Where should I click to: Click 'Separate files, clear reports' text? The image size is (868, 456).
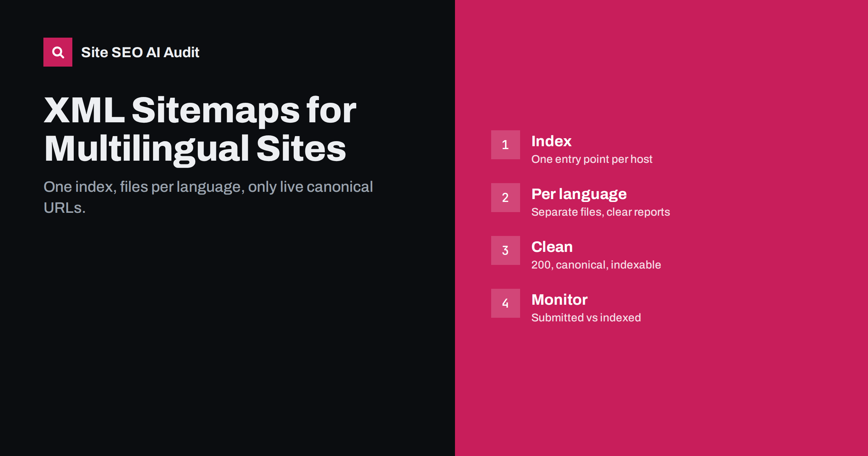[600, 212]
